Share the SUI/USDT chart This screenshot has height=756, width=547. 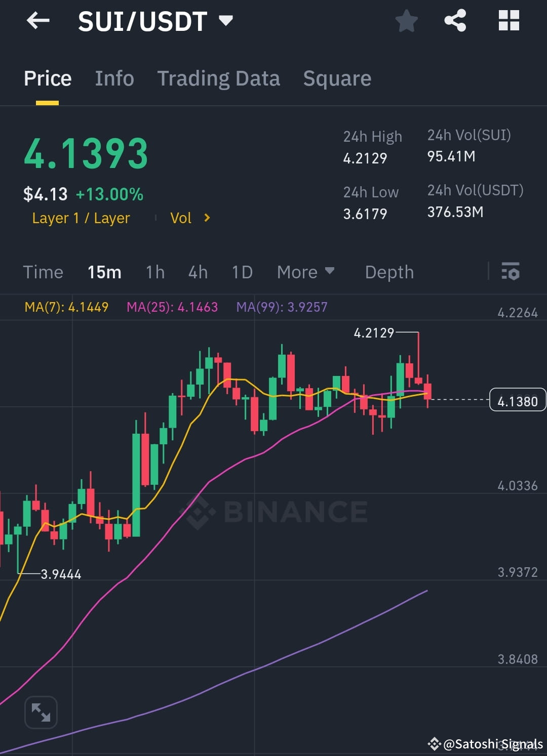455,20
